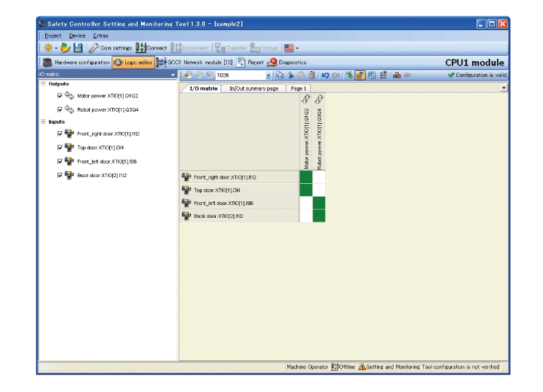Open the Report view
Image resolution: width=543 pixels, height=392 pixels.
tap(250, 63)
